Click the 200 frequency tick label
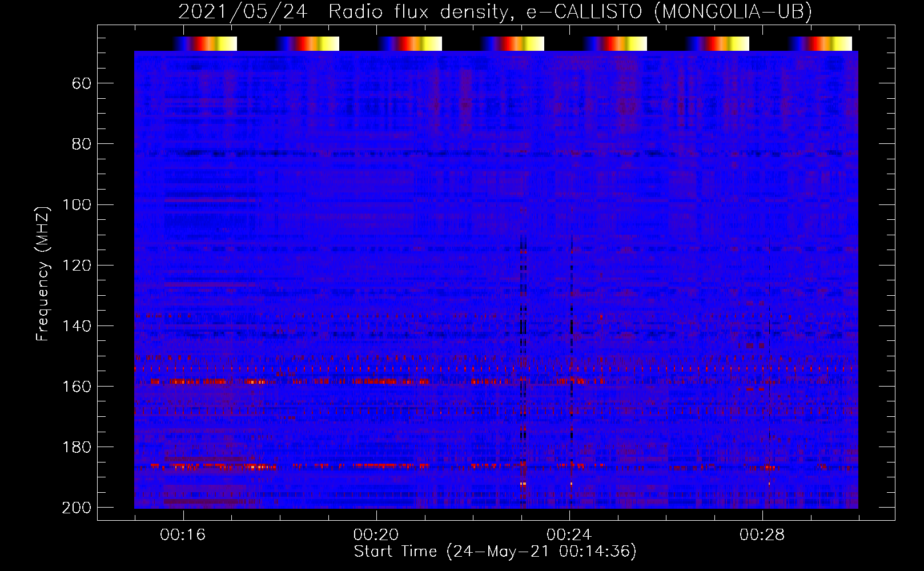The image size is (924, 571). click(77, 508)
